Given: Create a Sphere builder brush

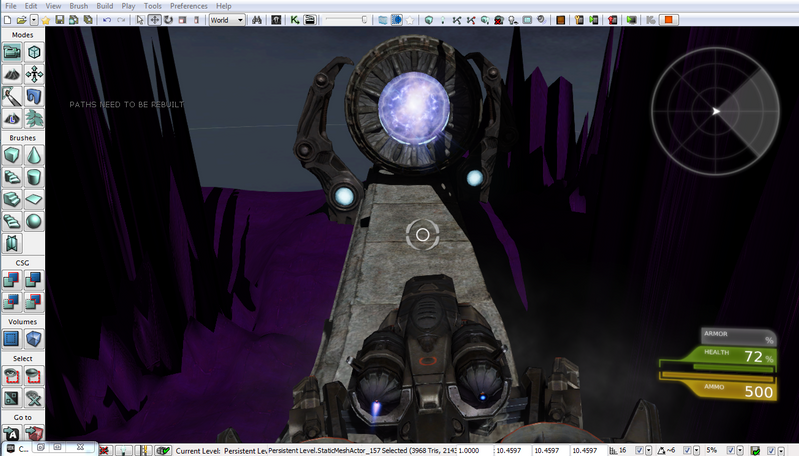Looking at the screenshot, I should tap(34, 221).
